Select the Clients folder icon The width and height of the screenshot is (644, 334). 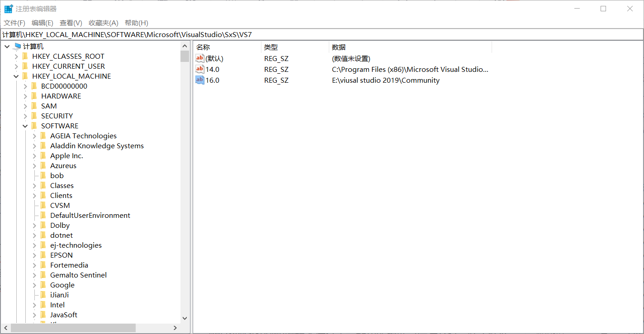click(x=43, y=195)
